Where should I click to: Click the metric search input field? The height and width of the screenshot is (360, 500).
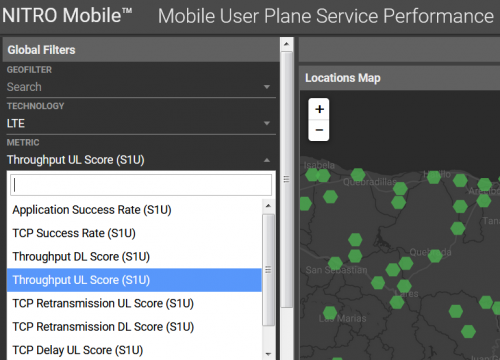(141, 185)
